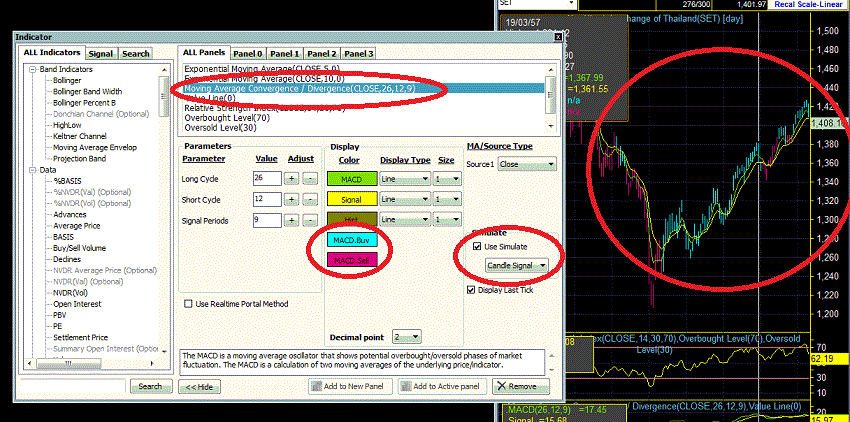850x422 pixels.
Task: Select Moving Average Convergence / Divergence row
Action: point(363,88)
